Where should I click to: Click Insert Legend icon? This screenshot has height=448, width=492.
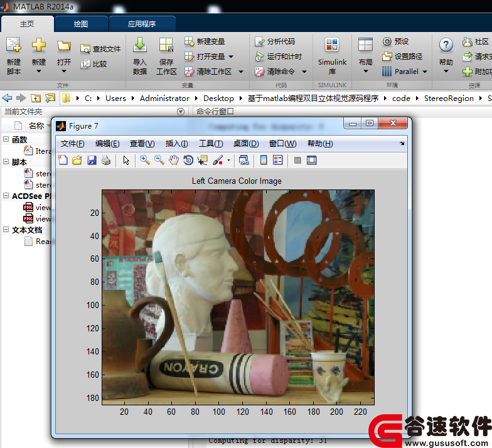tap(278, 161)
